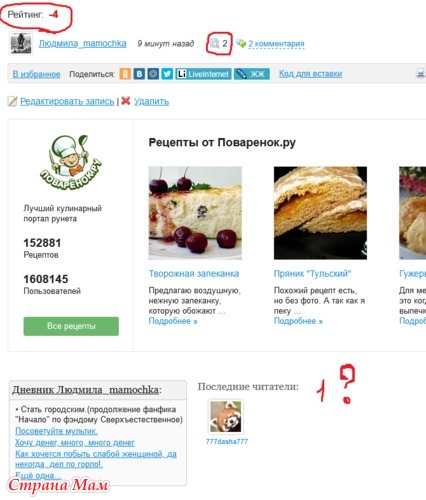426x500 pixels.
Task: Open the 2 комментария link
Action: [276, 44]
